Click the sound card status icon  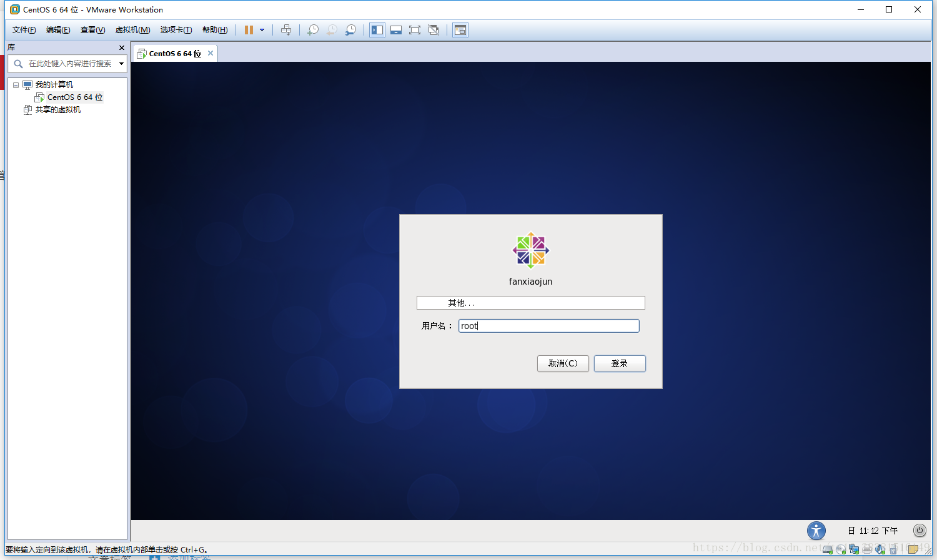[x=880, y=549]
